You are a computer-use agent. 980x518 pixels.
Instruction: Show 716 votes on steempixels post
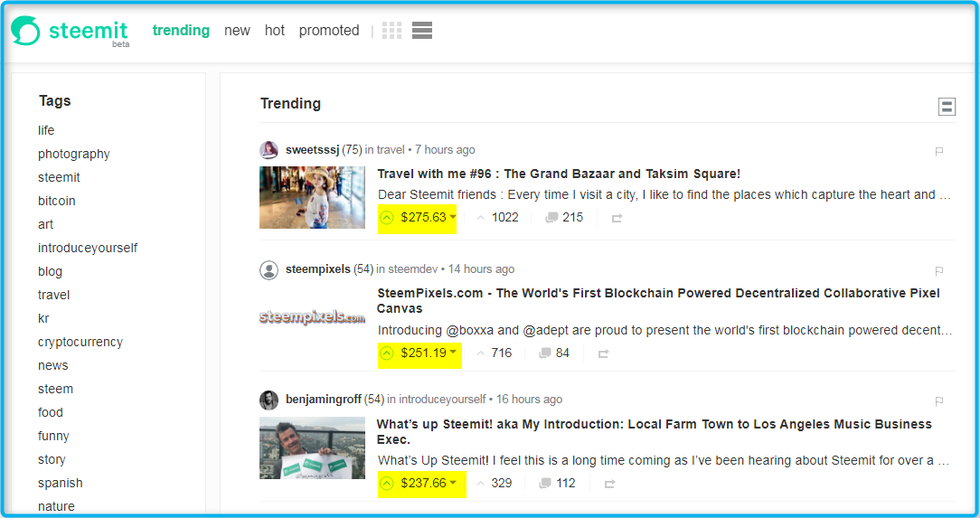(x=494, y=353)
